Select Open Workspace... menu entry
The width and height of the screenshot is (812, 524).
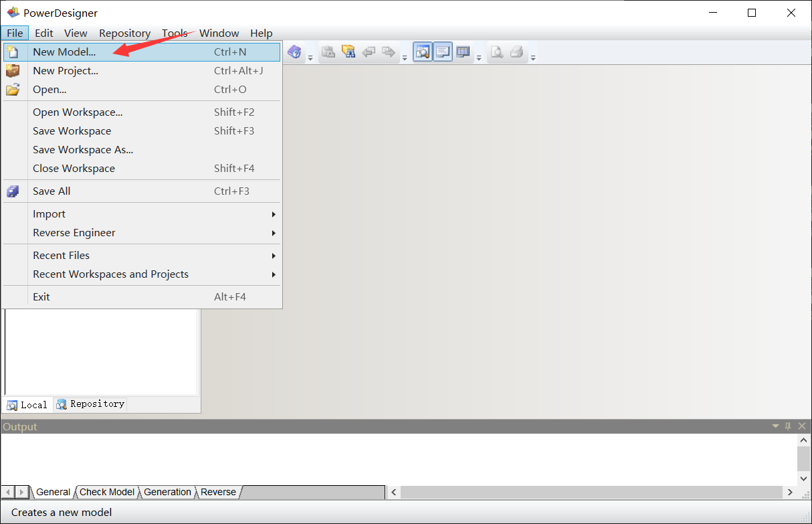click(142, 112)
